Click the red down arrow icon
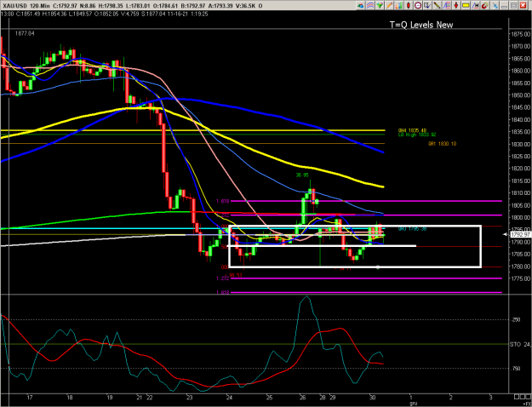The image size is (532, 407). click(456, 5)
